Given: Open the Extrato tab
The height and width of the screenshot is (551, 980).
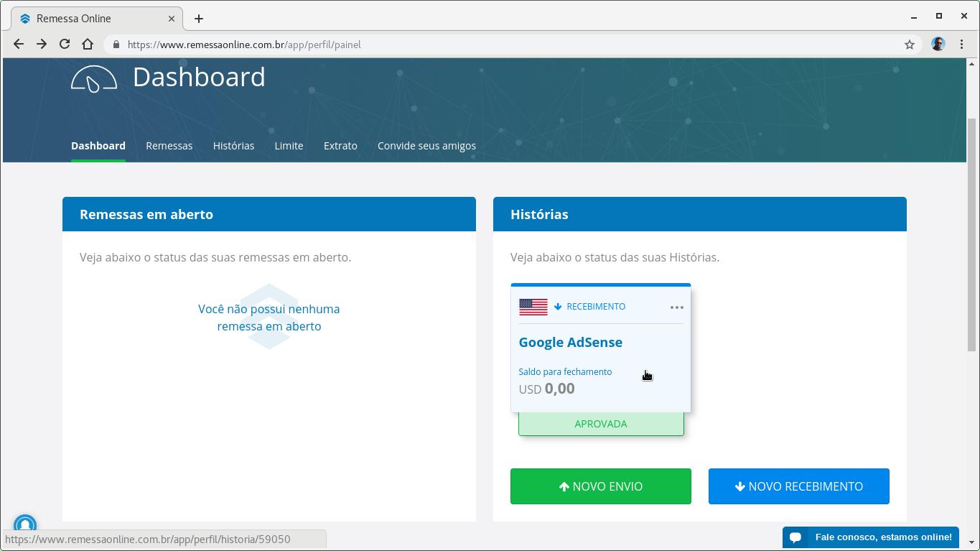Looking at the screenshot, I should (340, 146).
